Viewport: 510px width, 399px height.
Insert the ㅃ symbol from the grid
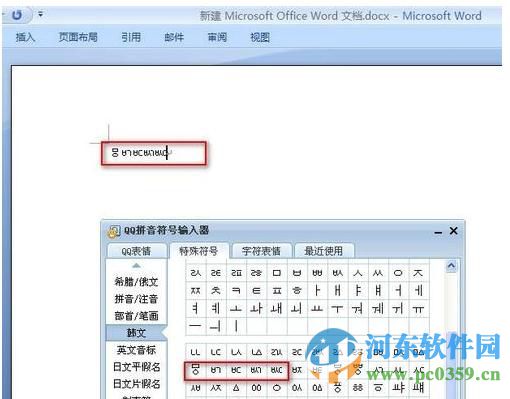point(317,273)
